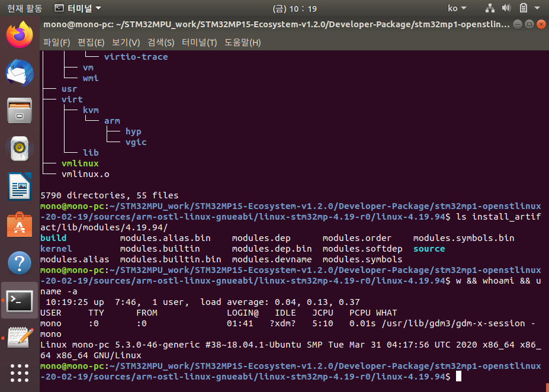
Task: Click 'virtio-trace' in the tree output
Action: (x=136, y=57)
